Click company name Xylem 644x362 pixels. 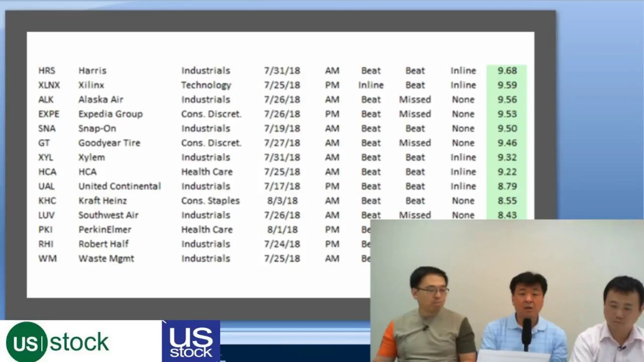coord(92,157)
